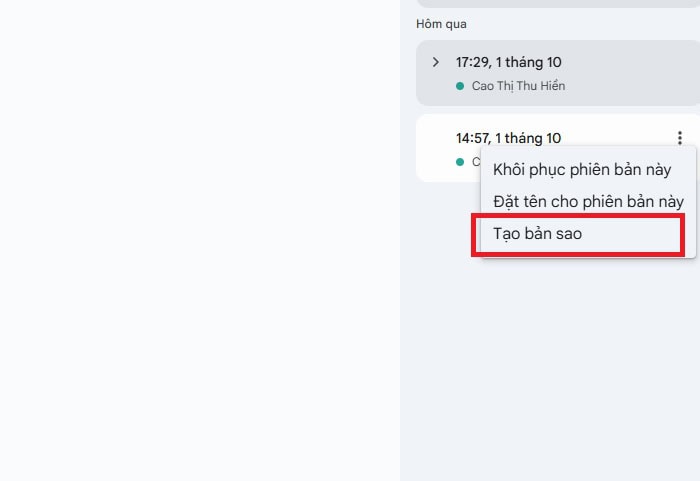Click the author name Cao Thị Thu Hiền
Image resolution: width=700 pixels, height=481 pixels.
point(518,86)
